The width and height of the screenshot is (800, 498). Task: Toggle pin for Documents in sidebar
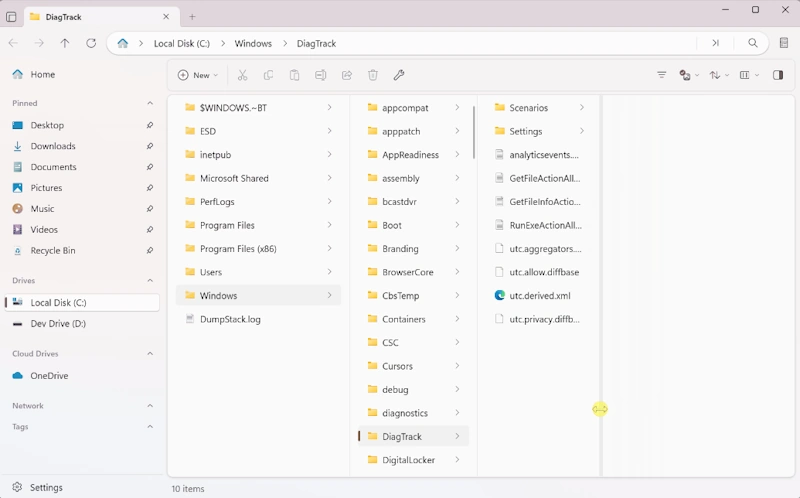[149, 167]
